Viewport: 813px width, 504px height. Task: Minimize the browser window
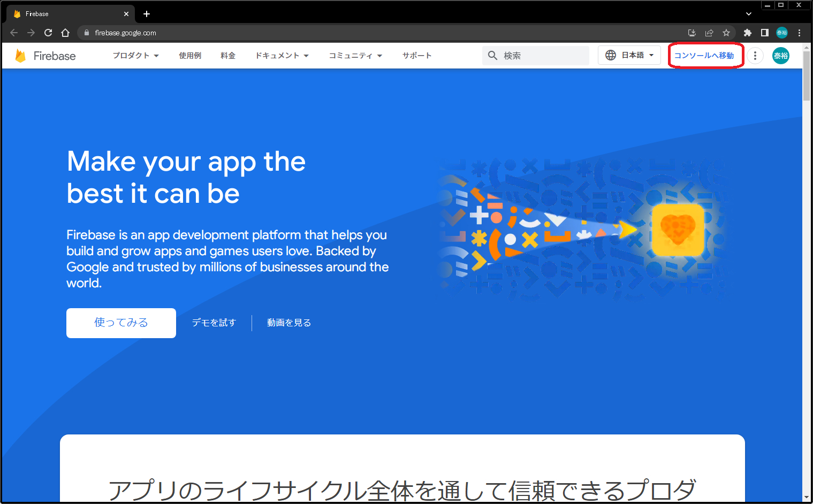point(768,5)
